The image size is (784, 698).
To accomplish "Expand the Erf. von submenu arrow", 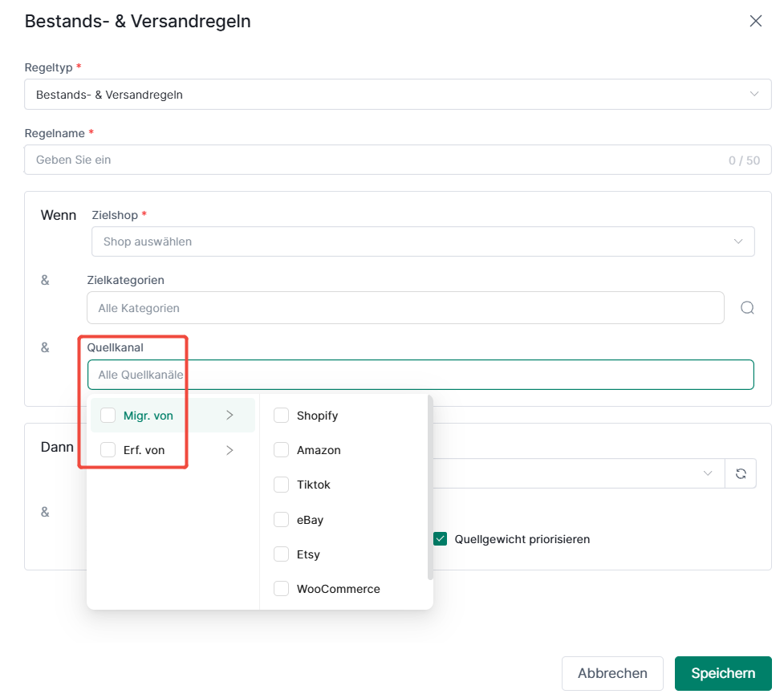I will point(230,450).
